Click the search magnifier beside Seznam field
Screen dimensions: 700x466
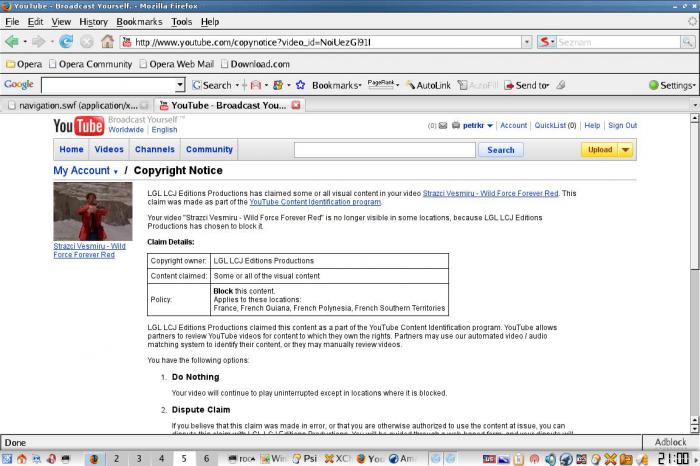(x=688, y=42)
